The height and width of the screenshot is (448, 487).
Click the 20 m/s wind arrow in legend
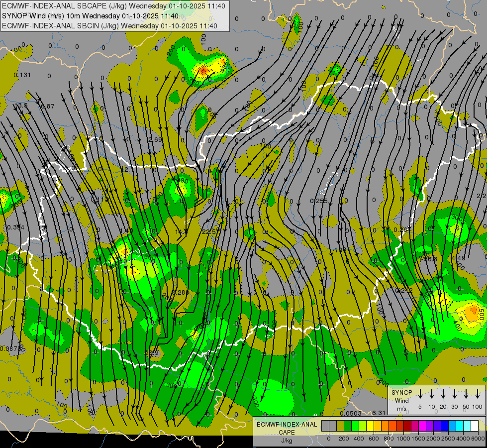[443, 394]
